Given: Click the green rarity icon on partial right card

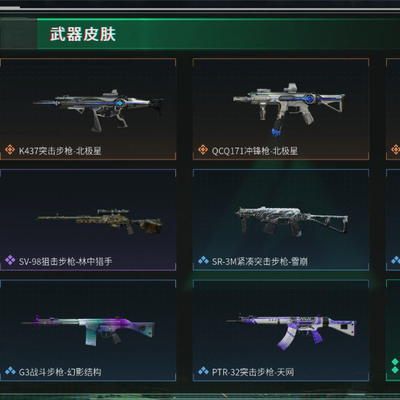Looking at the screenshot, I should pyautogui.click(x=395, y=366).
